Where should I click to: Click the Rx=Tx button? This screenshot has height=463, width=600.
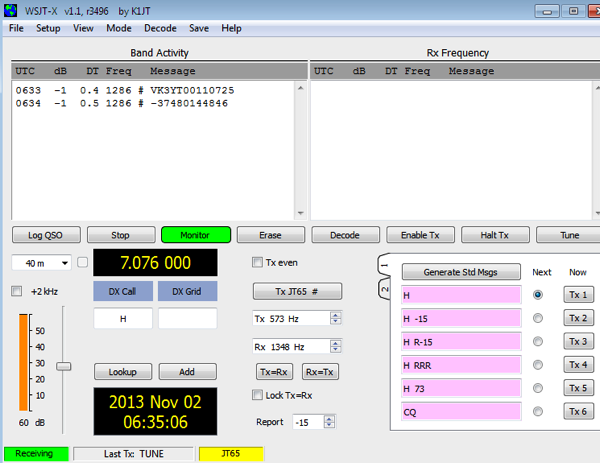(x=320, y=372)
